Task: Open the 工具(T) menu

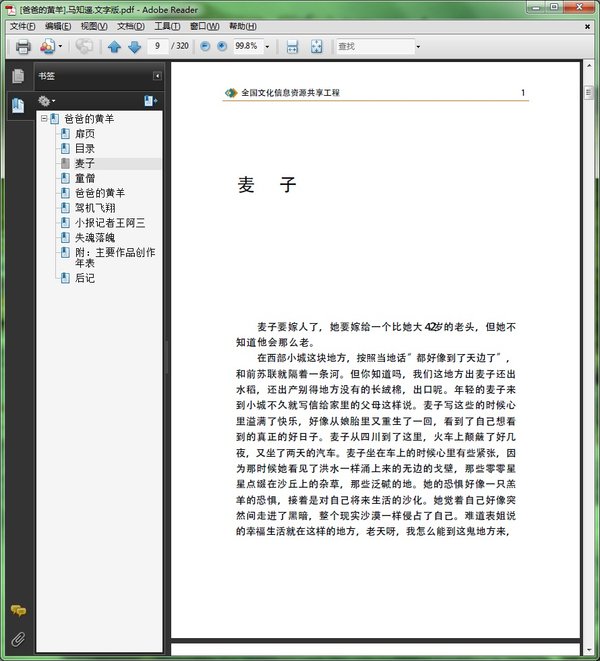Action: coord(167,26)
